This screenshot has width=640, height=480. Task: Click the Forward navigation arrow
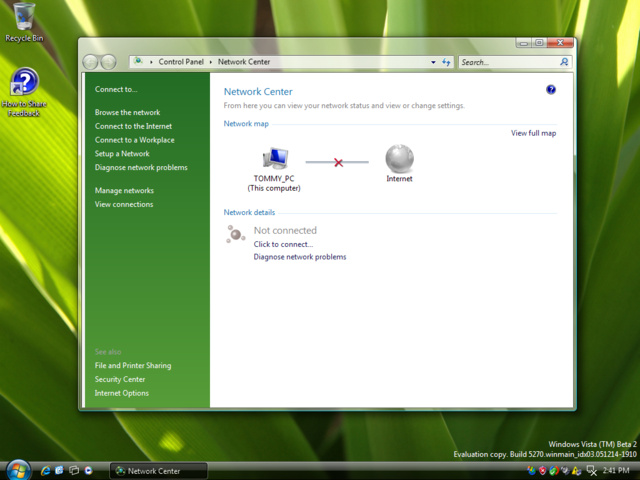pyautogui.click(x=108, y=62)
